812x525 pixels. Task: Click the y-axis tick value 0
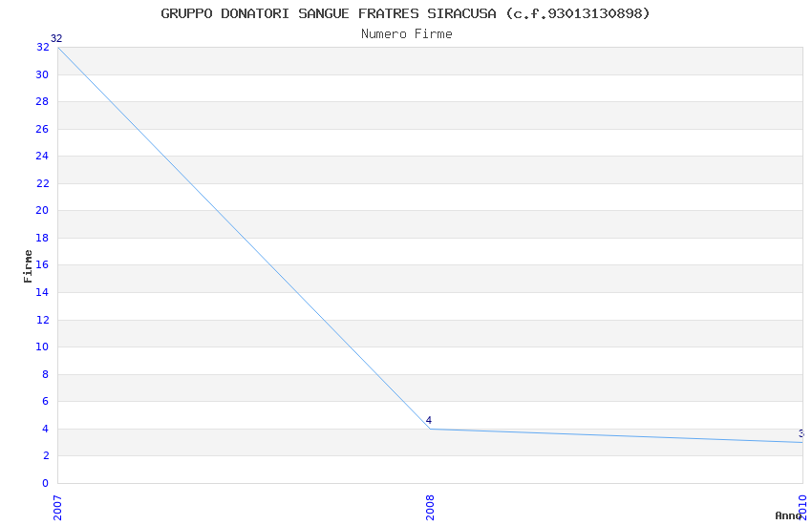pyautogui.click(x=45, y=483)
